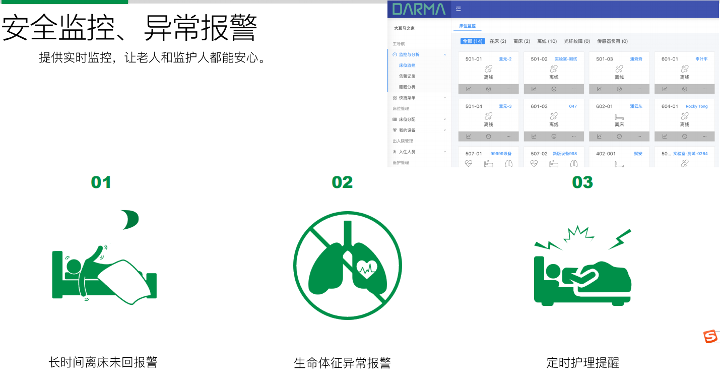Select the '离床 (2)' bed status filter
720x386 pixels.
tap(522, 41)
